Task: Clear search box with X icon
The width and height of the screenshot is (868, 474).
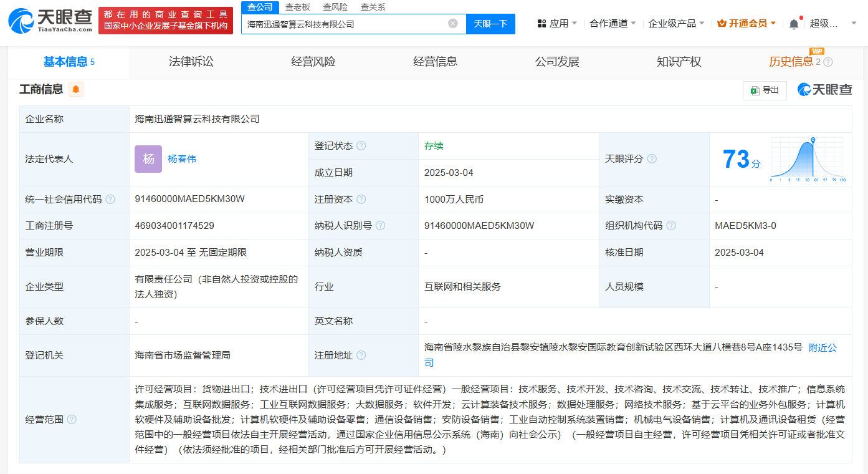Action: click(x=453, y=24)
